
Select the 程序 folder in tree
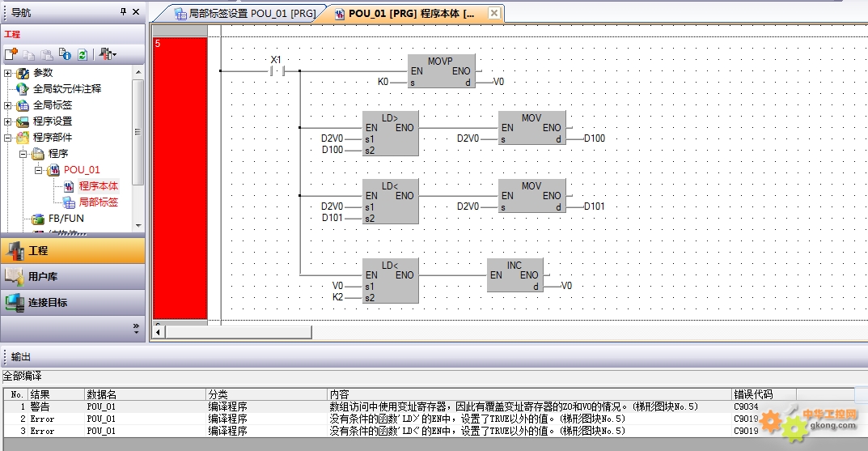coord(58,154)
